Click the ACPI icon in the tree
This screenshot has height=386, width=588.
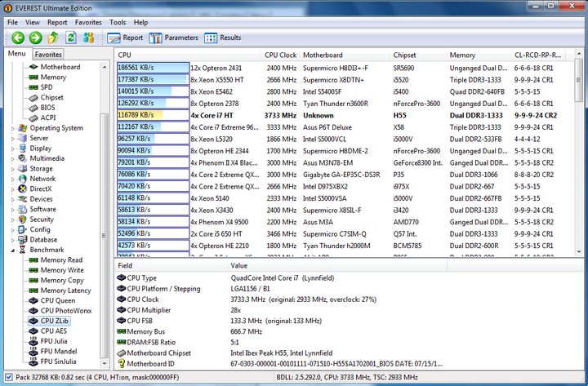(33, 118)
